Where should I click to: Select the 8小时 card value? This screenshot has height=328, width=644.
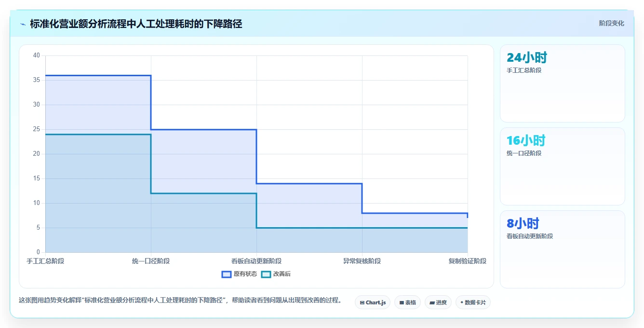[523, 224]
